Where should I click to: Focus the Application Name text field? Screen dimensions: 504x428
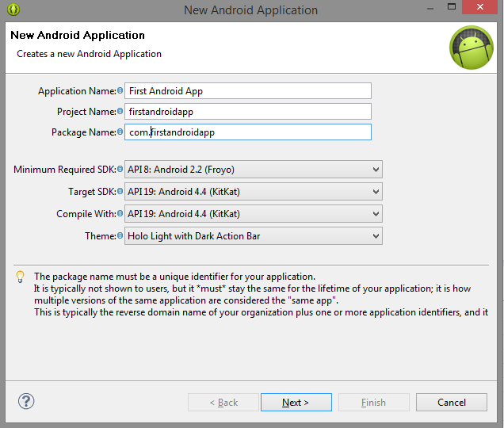248,91
